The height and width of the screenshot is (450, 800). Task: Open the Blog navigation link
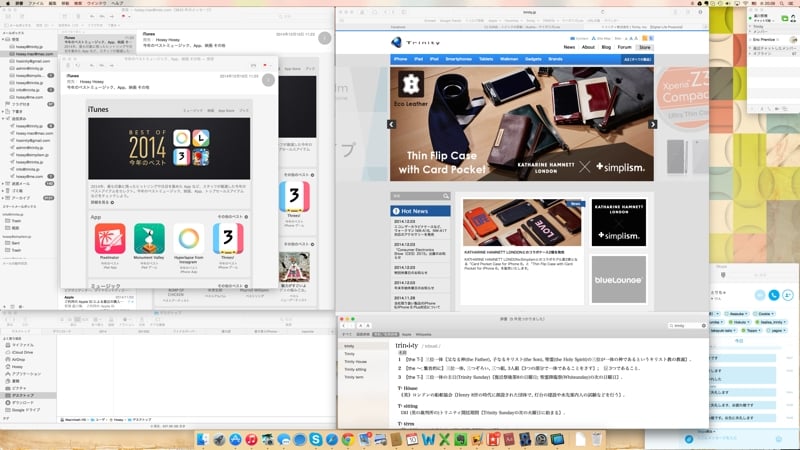pos(605,47)
